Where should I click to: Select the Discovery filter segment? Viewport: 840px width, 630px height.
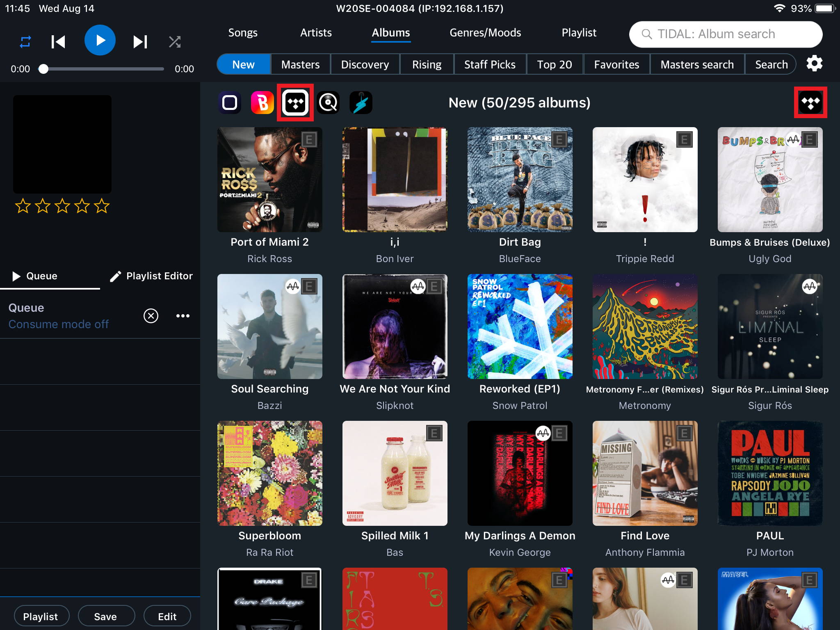[x=365, y=64]
